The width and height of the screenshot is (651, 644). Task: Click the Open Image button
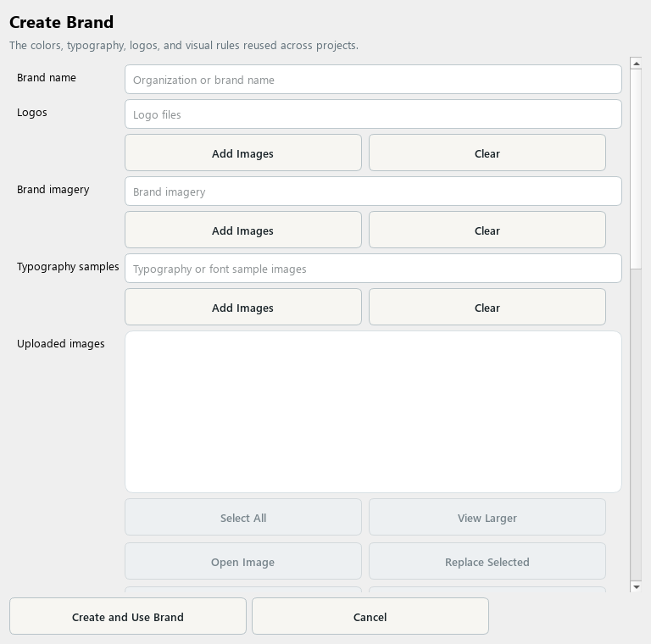coord(243,561)
